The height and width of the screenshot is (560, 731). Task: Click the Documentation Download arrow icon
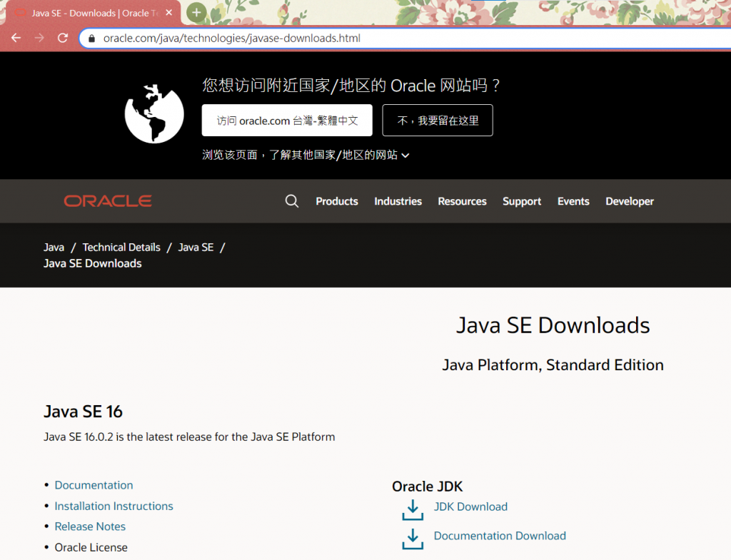point(413,539)
